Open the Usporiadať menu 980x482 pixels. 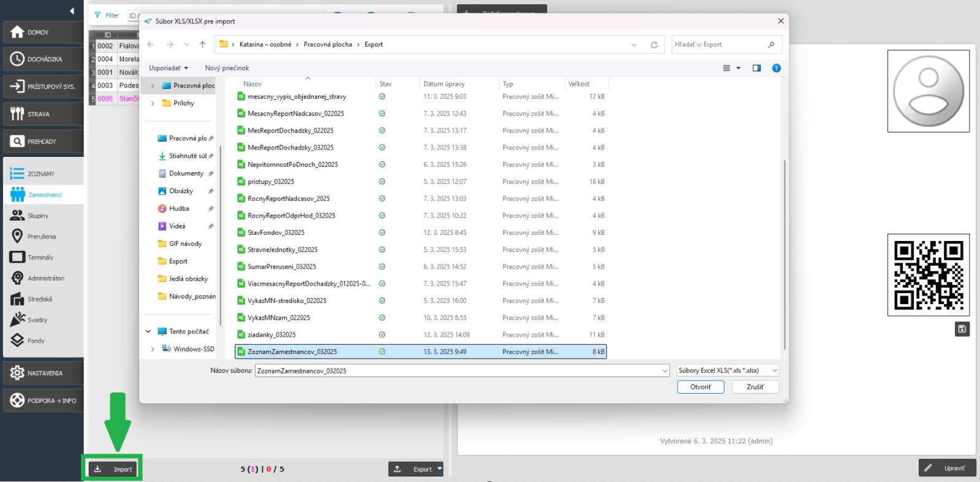point(169,68)
